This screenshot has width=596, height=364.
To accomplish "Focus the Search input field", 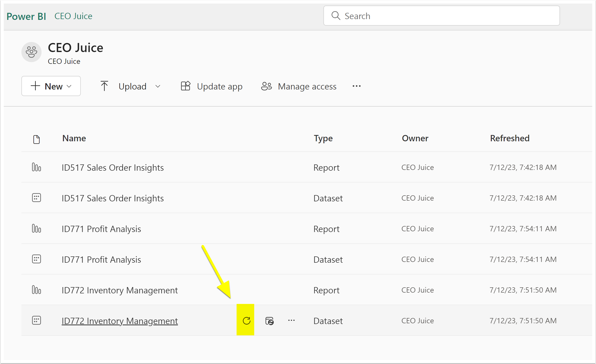I will [x=441, y=16].
